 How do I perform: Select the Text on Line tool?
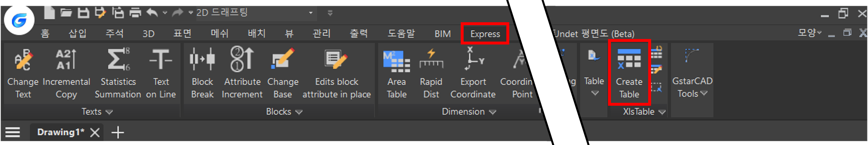[x=161, y=60]
